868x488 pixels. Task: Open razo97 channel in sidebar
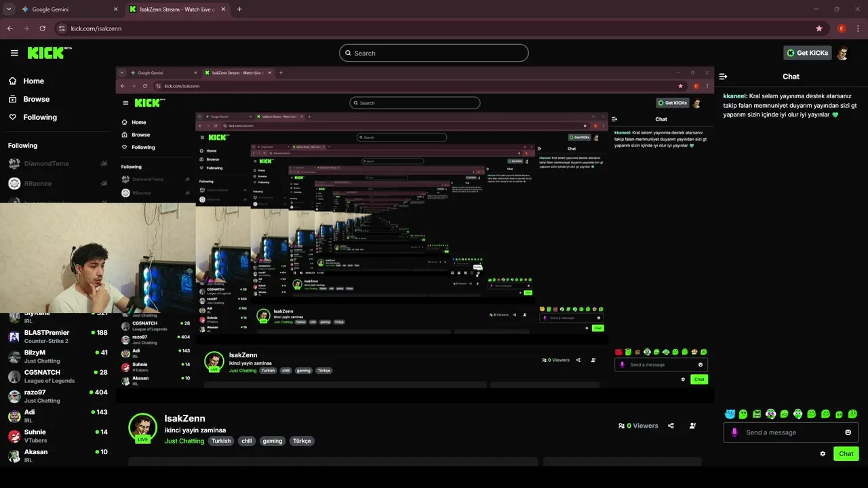tap(58, 396)
